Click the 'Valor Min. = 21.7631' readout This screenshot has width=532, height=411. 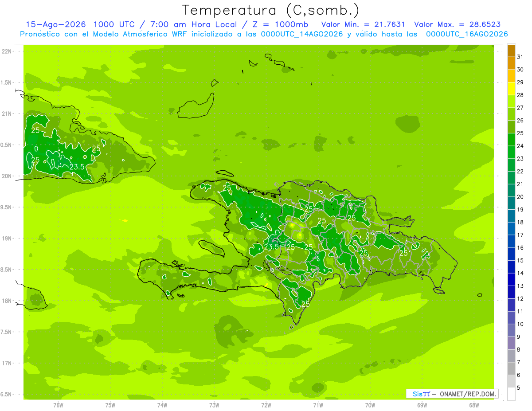tap(363, 24)
